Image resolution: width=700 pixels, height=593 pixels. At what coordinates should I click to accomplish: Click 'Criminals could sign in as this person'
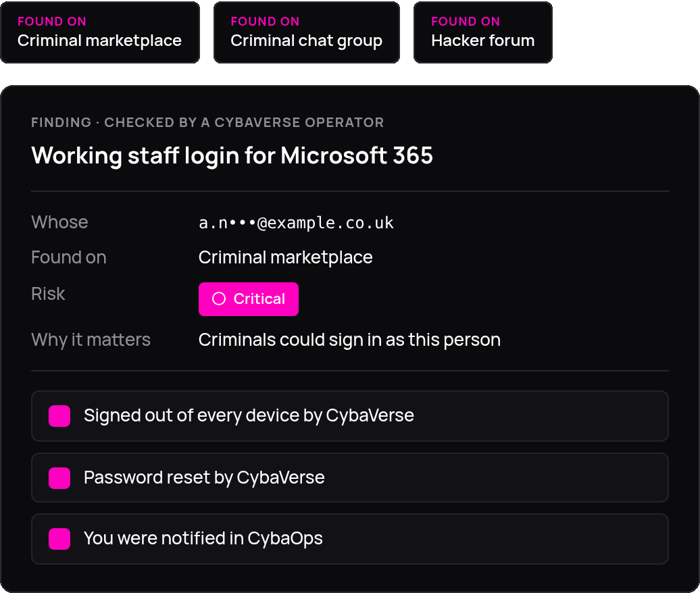[349, 340]
